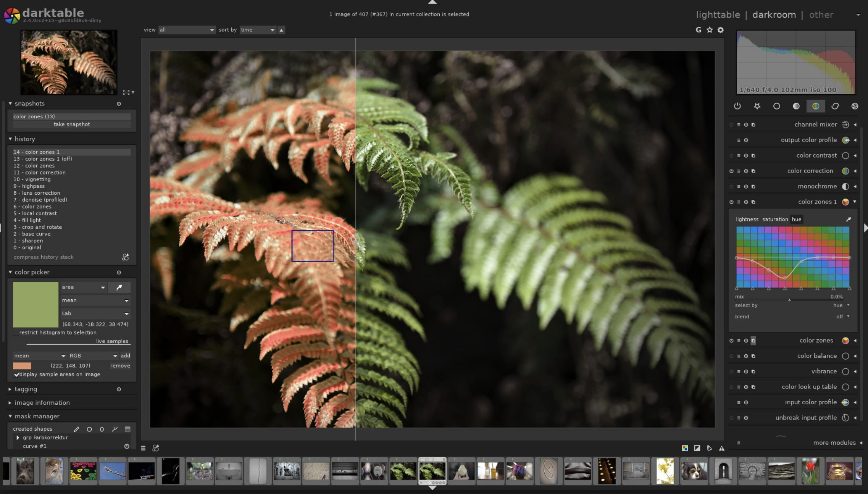Image resolution: width=868 pixels, height=494 pixels.
Task: Check restrict histogram to selection
Action: (55, 333)
